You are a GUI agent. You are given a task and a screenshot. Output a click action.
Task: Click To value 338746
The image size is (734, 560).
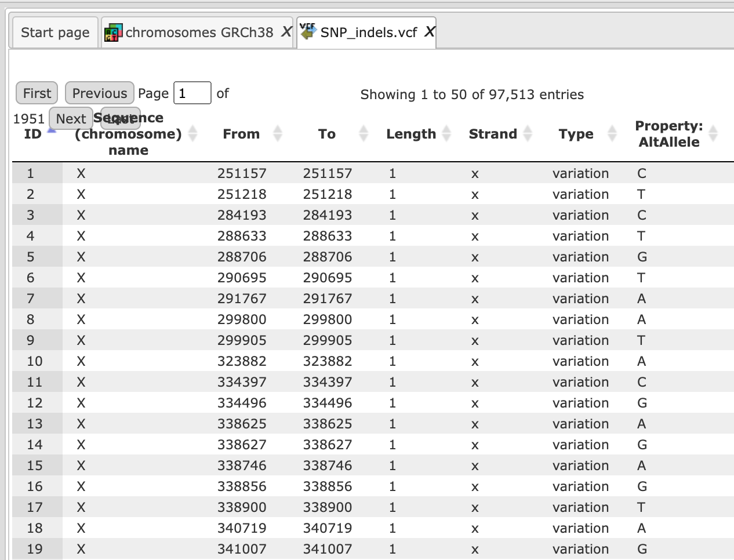point(328,466)
